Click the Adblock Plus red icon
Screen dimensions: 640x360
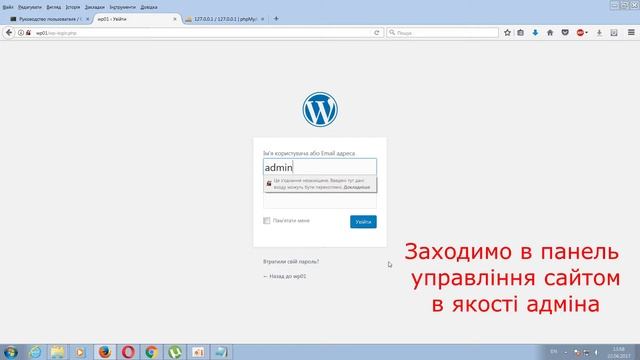(580, 33)
